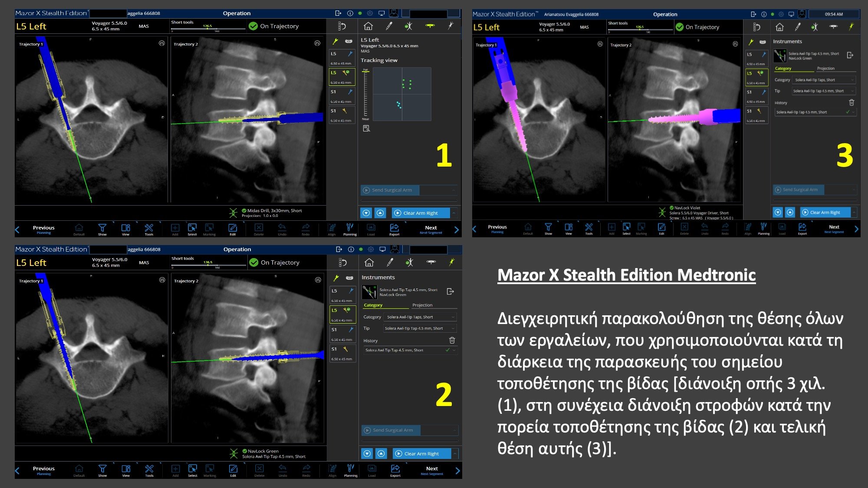Open Home icon in screenshot 1 panel
Viewport: 868px width, 488px height.
368,26
